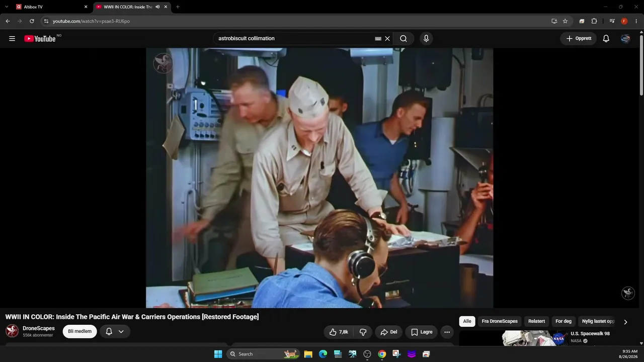The width and height of the screenshot is (644, 362).
Task: Open Windows Start menu
Action: [x=218, y=354]
